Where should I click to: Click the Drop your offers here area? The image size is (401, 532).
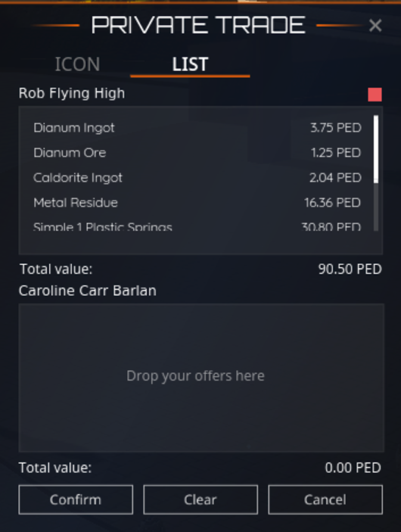(201, 378)
